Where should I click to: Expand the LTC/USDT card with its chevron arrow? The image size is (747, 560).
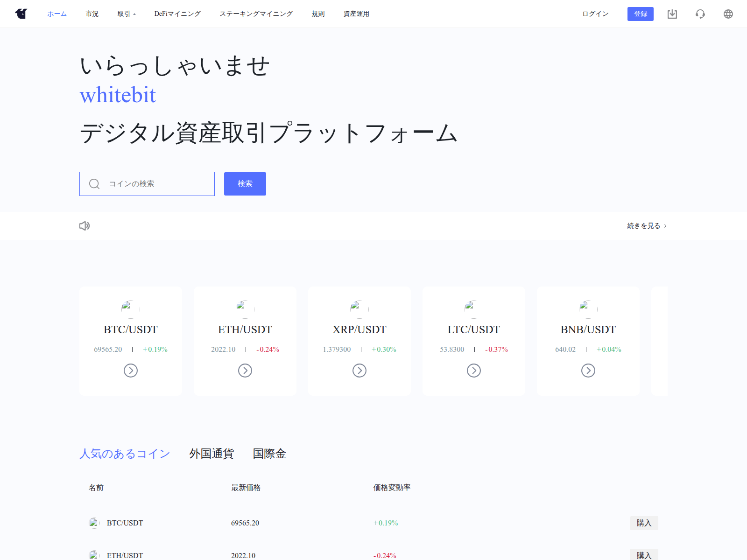tap(473, 371)
